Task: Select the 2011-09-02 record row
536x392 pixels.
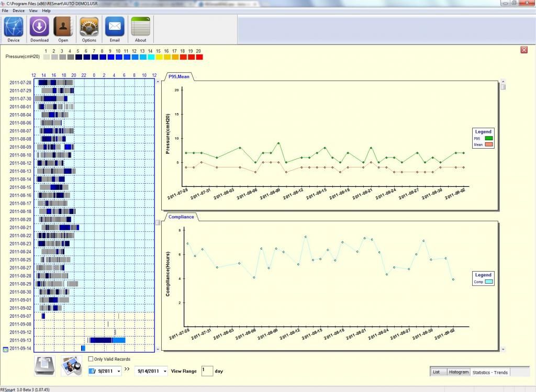Action: click(81, 308)
